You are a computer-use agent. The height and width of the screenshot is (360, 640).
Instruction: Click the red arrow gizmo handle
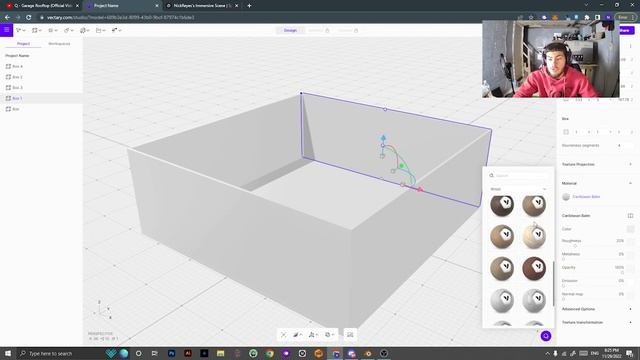click(420, 189)
